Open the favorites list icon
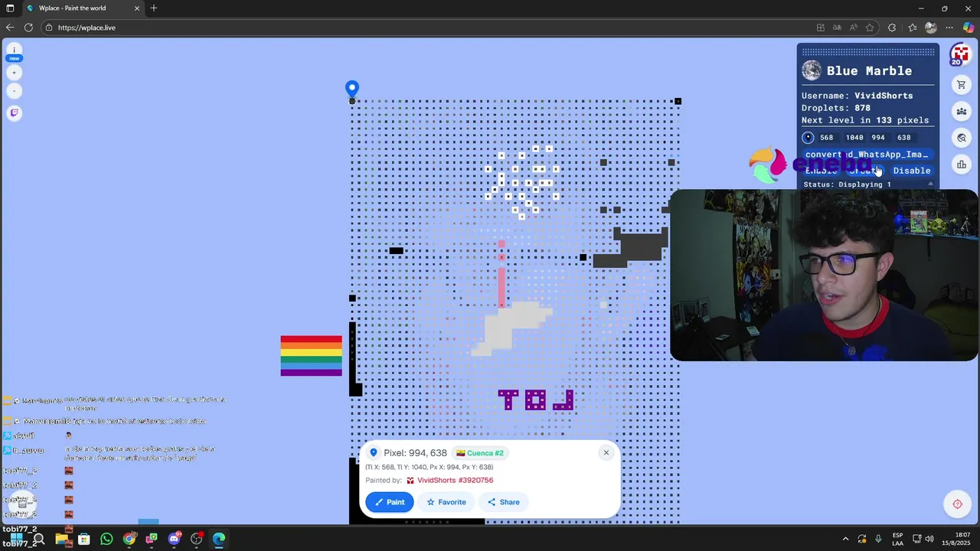 pyautogui.click(x=912, y=28)
